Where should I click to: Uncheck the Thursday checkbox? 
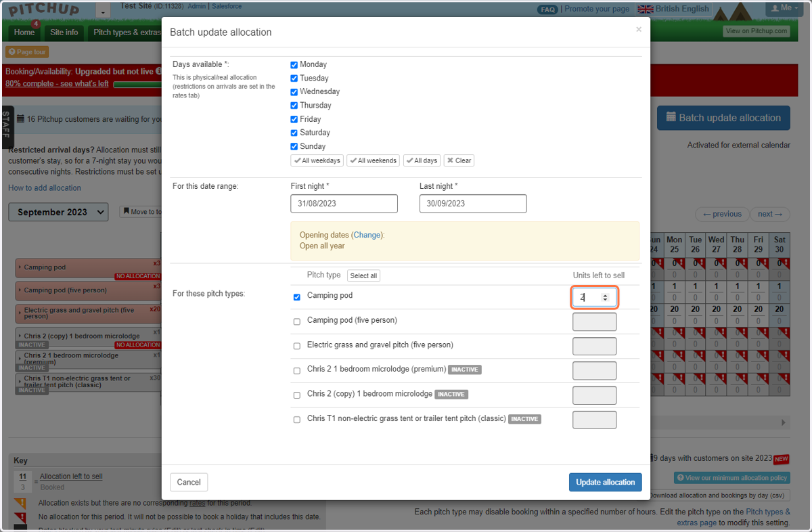click(x=294, y=106)
